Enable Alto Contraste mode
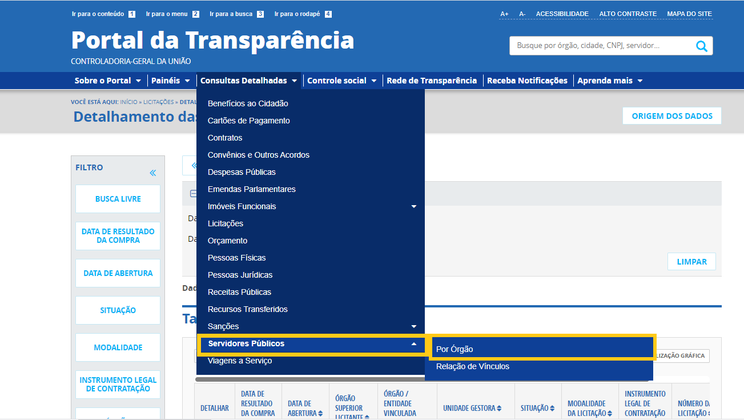The height and width of the screenshot is (420, 744). click(627, 14)
